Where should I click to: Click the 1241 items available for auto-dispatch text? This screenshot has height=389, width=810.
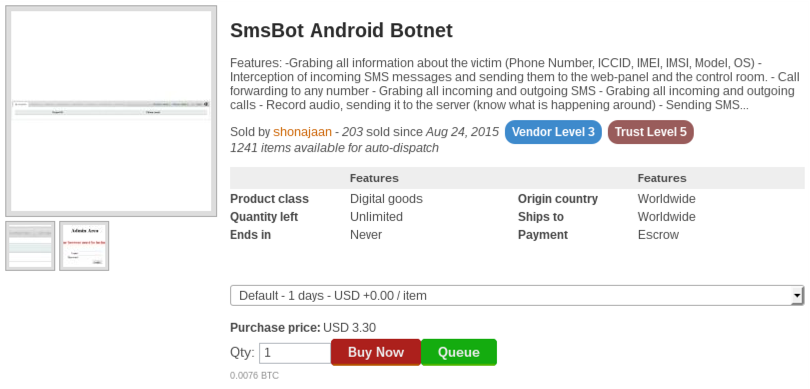[x=334, y=148]
